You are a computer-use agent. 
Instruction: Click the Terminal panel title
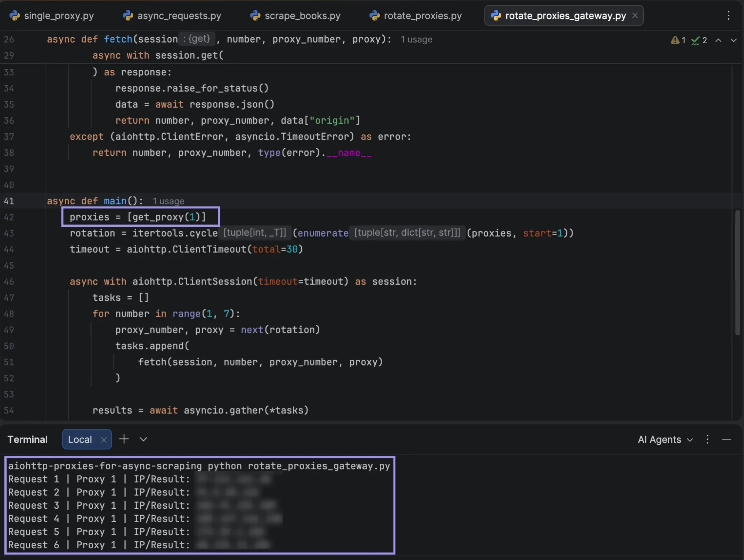(x=27, y=440)
